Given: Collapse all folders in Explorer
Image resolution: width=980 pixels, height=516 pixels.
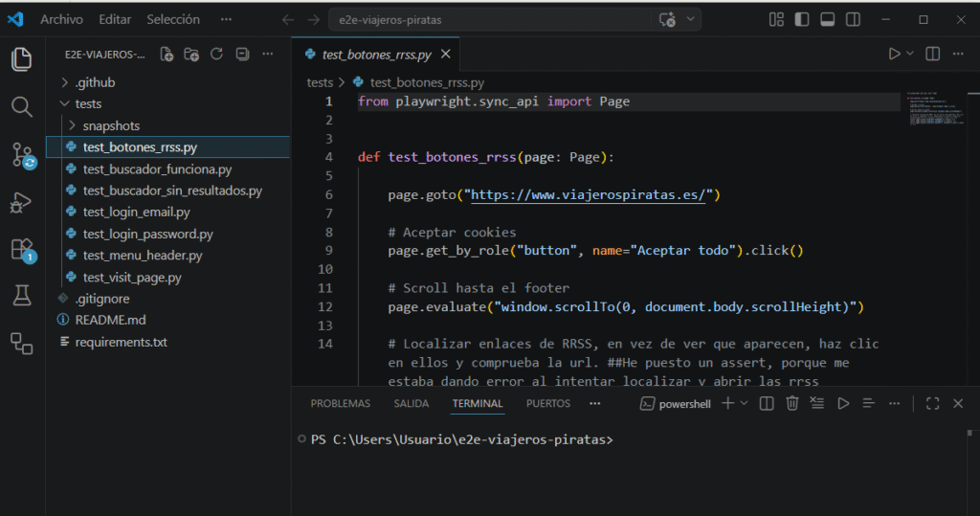Looking at the screenshot, I should 242,55.
